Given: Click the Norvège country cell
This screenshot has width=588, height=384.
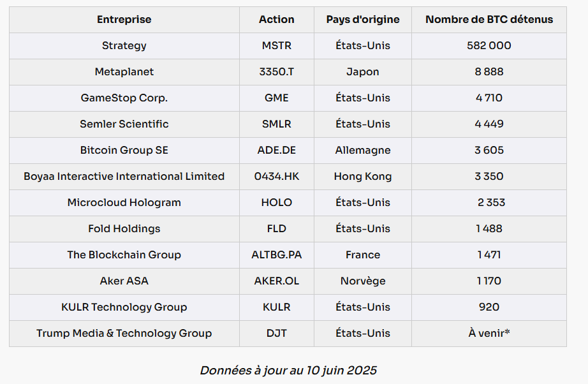Looking at the screenshot, I should click(x=363, y=281).
